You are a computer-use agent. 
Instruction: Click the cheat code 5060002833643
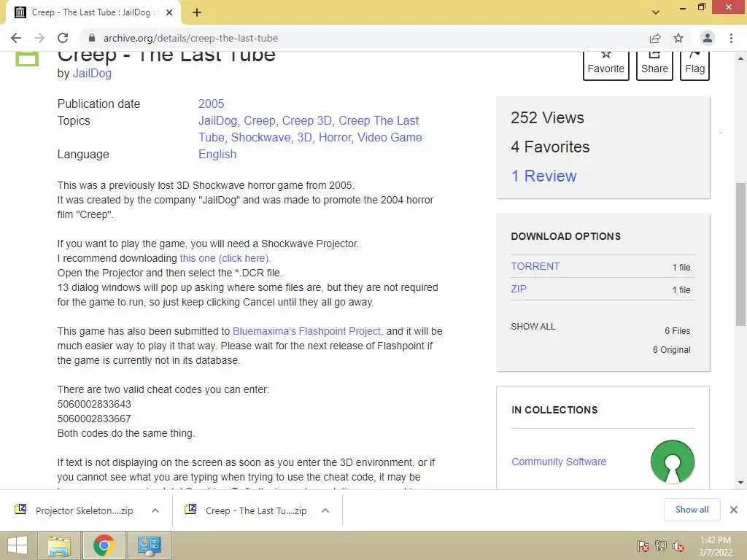pyautogui.click(x=94, y=404)
